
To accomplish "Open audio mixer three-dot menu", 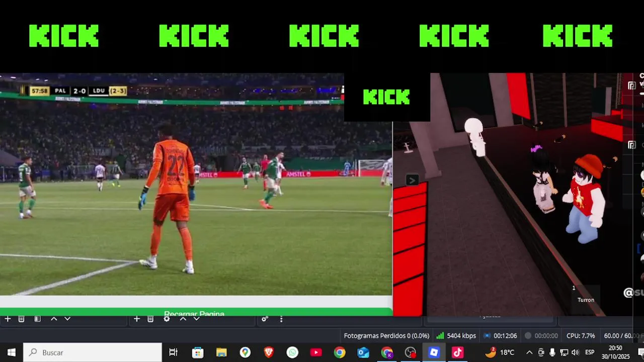I will [281, 319].
